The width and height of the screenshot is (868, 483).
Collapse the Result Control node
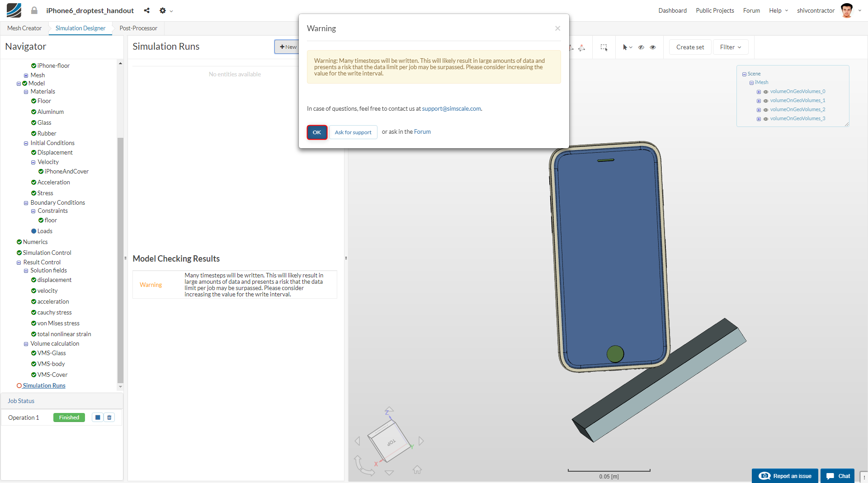(19, 263)
